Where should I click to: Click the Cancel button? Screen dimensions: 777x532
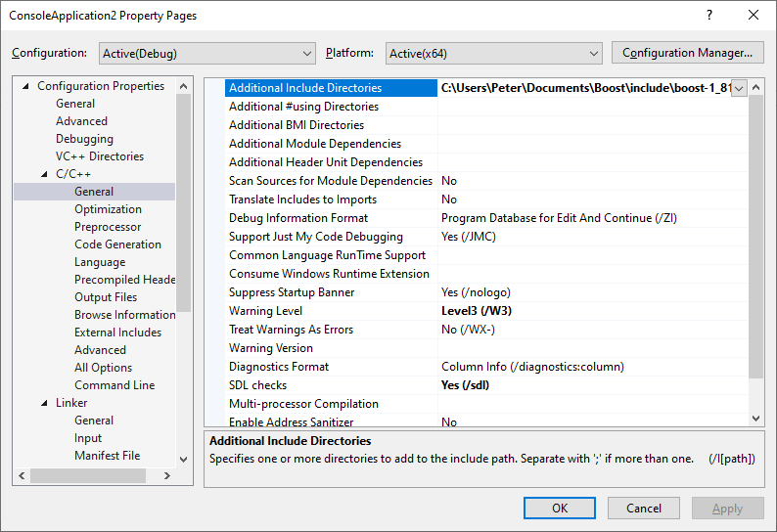click(643, 508)
